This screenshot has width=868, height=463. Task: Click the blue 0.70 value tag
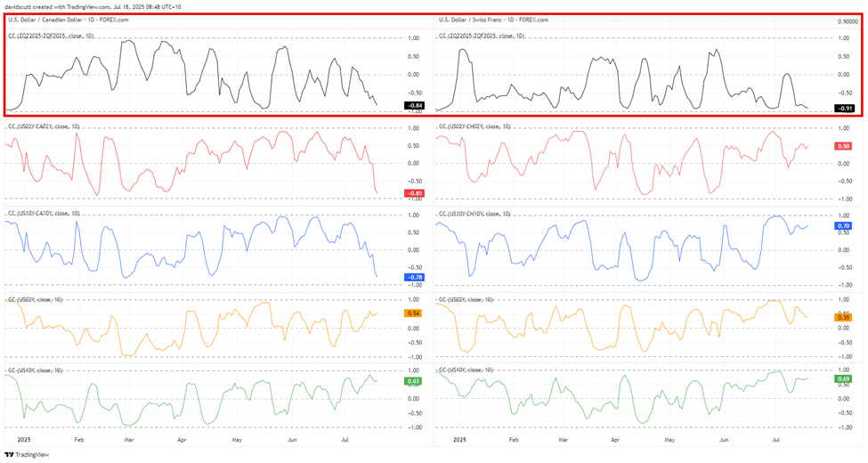[842, 226]
